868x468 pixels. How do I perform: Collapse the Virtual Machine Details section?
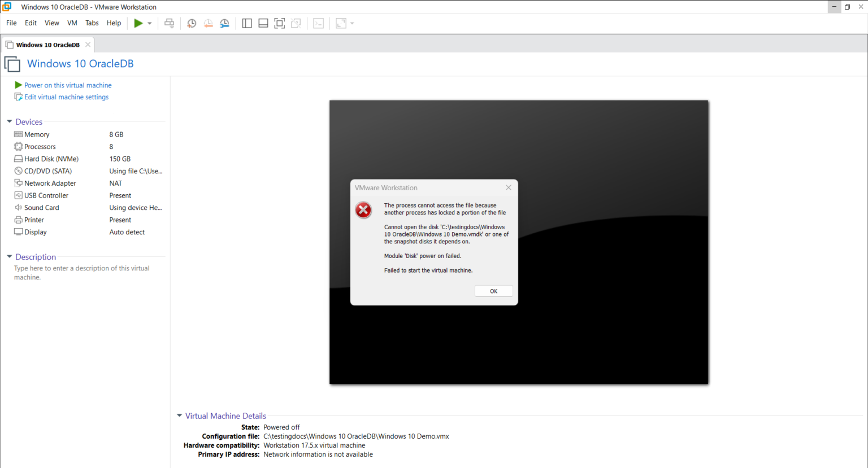(x=180, y=415)
